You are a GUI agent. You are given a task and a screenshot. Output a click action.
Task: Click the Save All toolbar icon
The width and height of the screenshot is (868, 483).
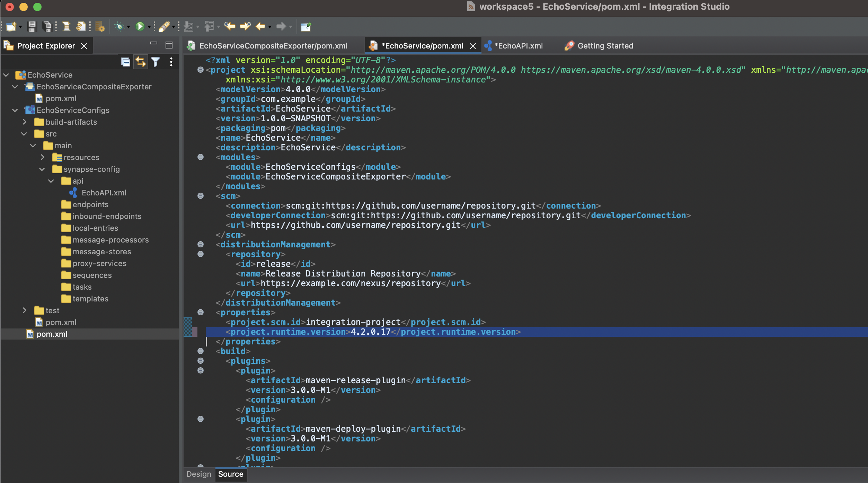tap(47, 26)
